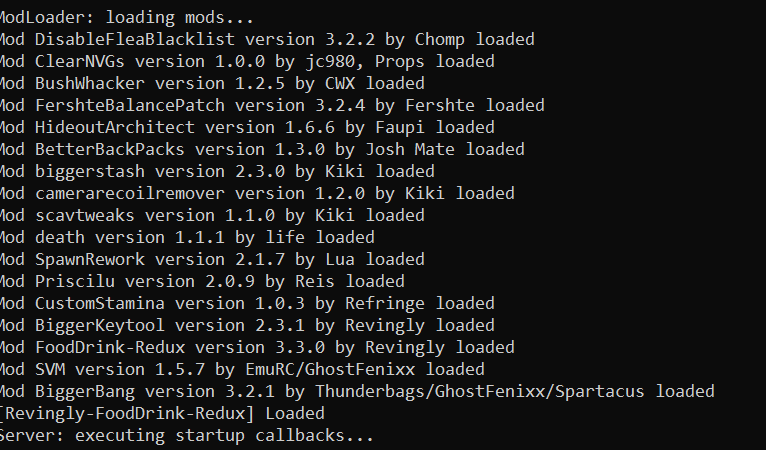This screenshot has width=766, height=450.
Task: Click the ClearNVGs version 1.0.0 line
Action: click(247, 62)
